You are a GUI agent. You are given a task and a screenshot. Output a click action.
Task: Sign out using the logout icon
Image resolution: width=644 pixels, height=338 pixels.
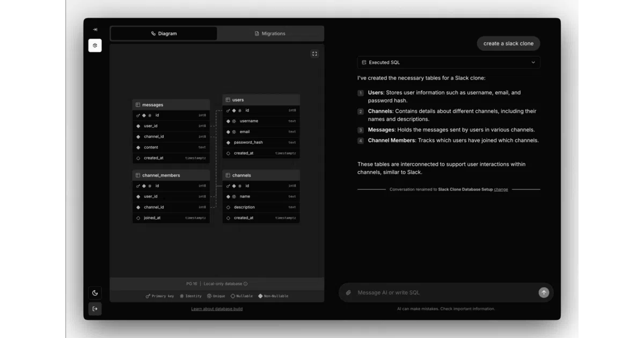coord(95,309)
